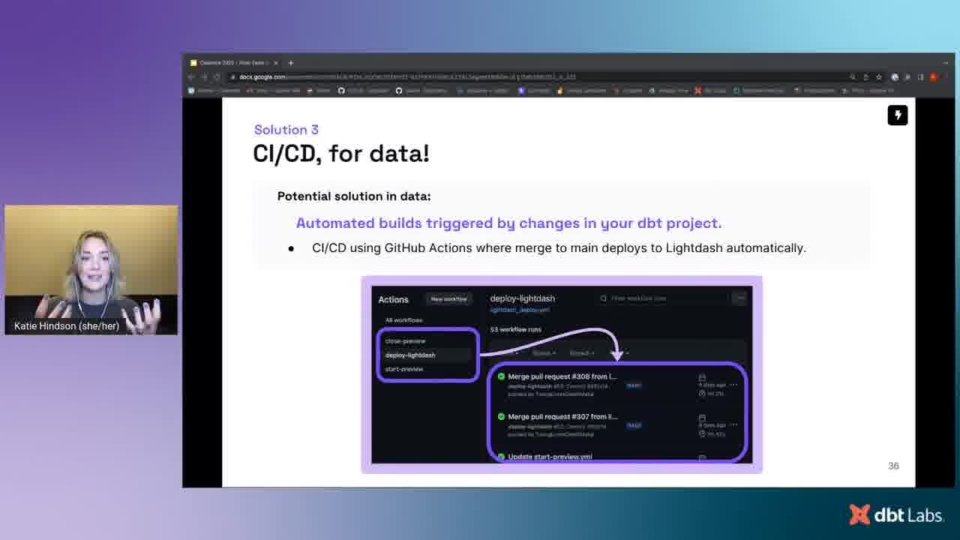
Task: Click green check icon for request #307
Action: pyautogui.click(x=501, y=416)
